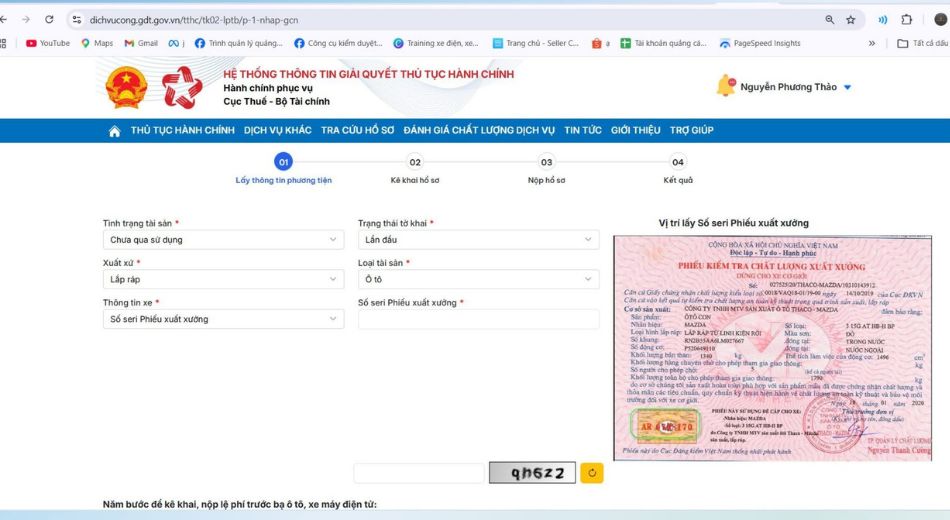
Task: Open the Thông tin xe dropdown
Action: (223, 319)
